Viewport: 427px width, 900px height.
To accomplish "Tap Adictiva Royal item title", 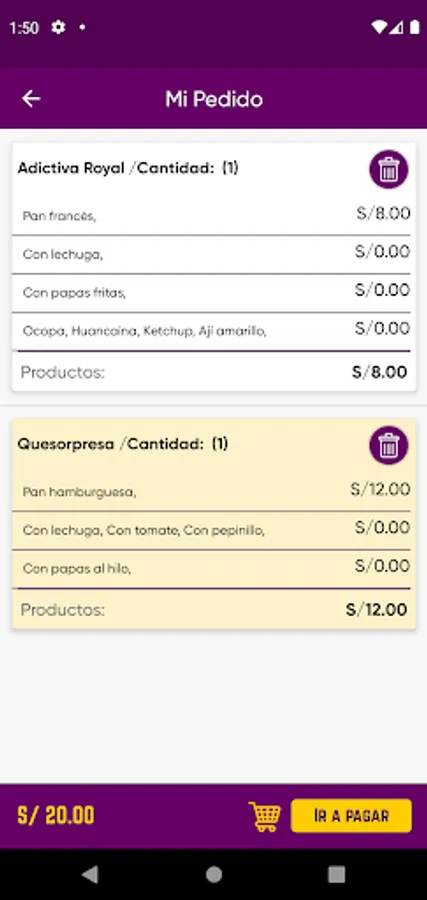I will [x=71, y=168].
